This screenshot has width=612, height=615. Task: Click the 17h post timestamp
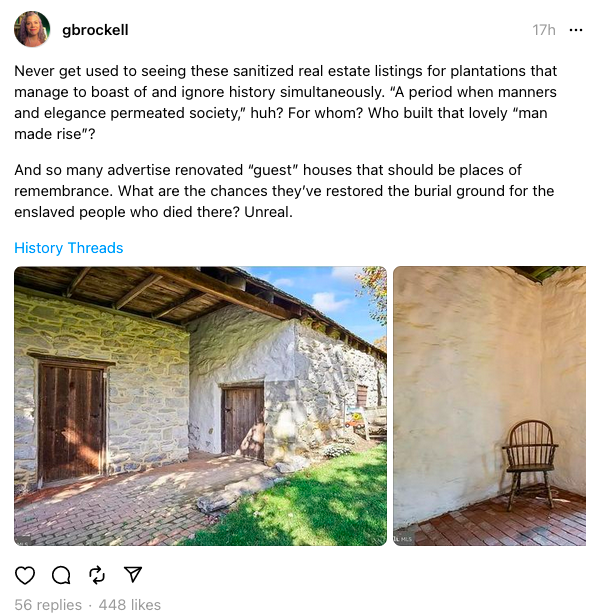[x=544, y=30]
